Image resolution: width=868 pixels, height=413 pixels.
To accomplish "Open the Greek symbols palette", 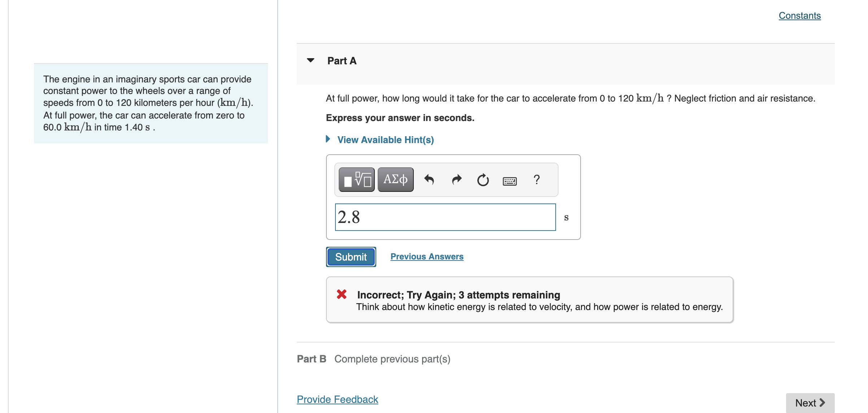I will click(x=395, y=180).
